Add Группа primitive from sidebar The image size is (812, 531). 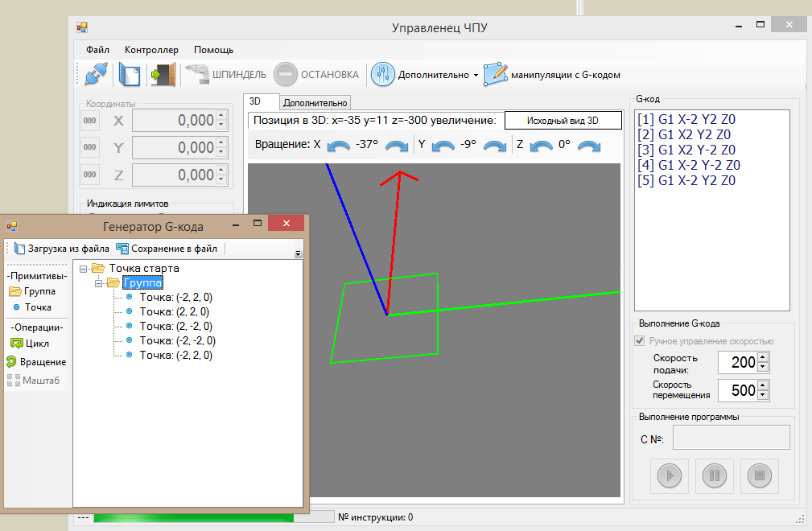point(33,291)
